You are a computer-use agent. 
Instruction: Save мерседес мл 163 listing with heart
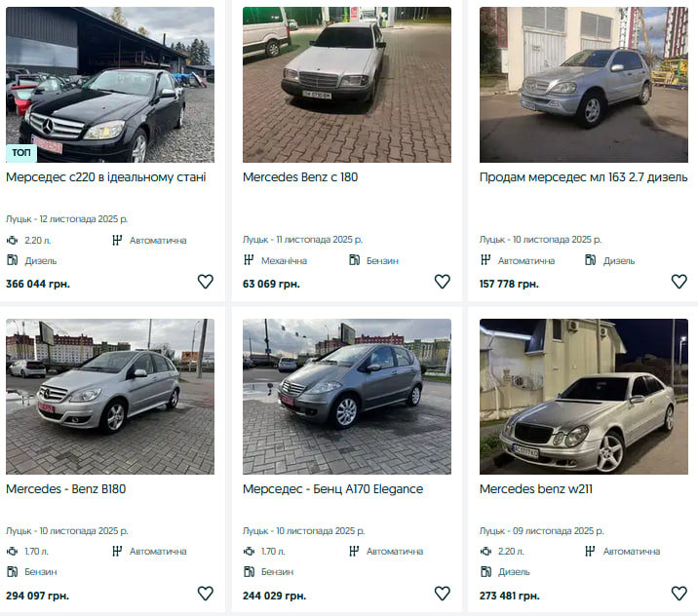(x=679, y=282)
